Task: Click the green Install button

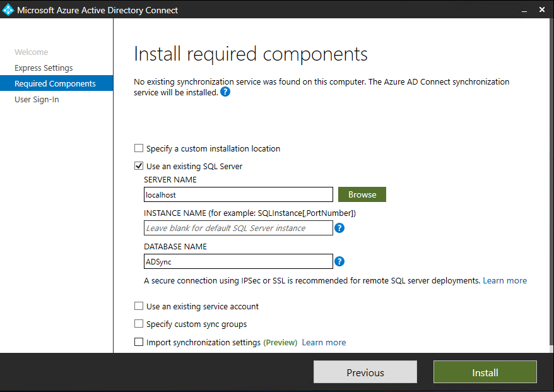Action: pos(485,372)
